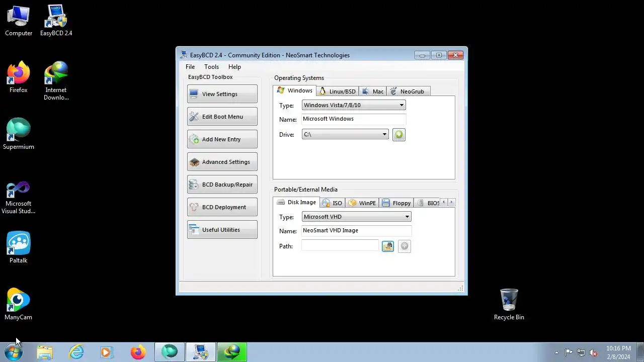
Task: Switch to the NeoGrub tab
Action: [408, 92]
